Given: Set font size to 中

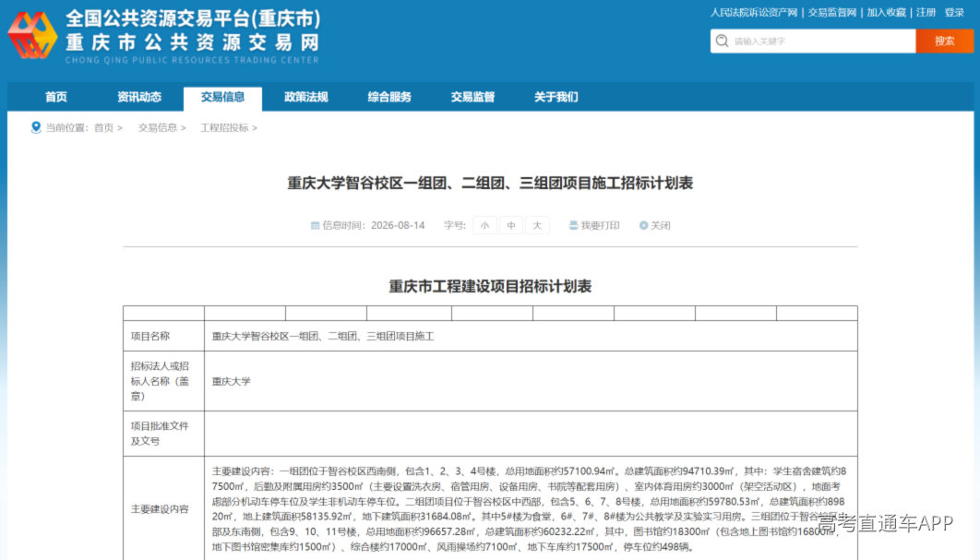Looking at the screenshot, I should (x=511, y=226).
